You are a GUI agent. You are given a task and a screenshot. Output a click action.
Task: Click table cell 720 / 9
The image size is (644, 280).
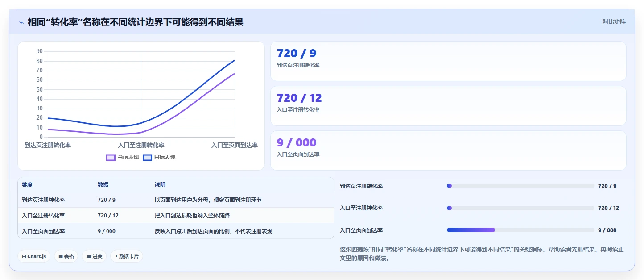pos(107,200)
